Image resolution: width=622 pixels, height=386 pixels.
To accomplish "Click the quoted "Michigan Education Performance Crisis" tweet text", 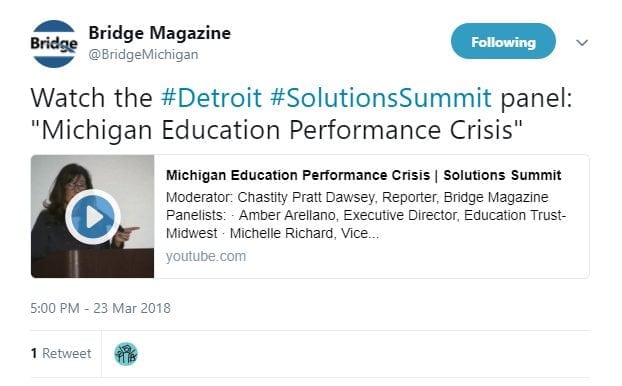I will coord(276,130).
